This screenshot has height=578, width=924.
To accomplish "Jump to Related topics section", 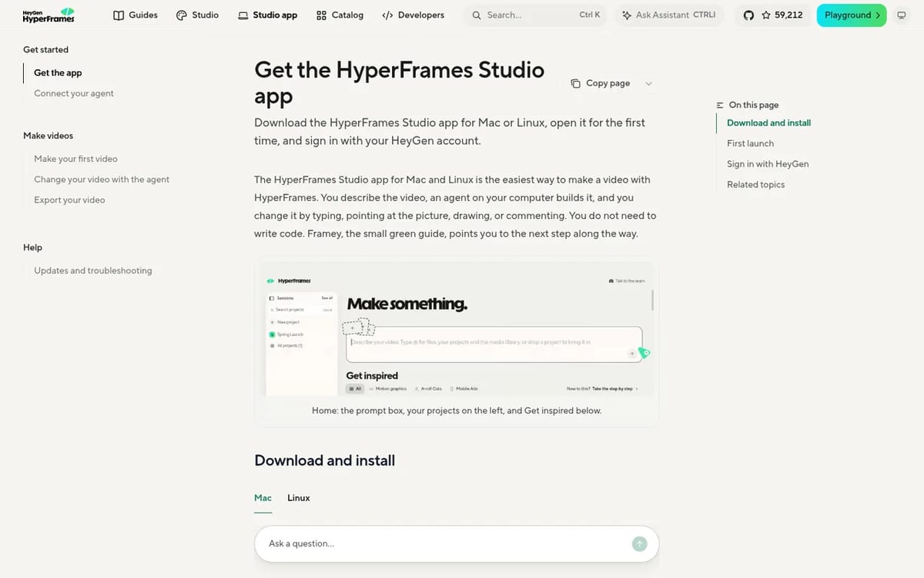I will [755, 185].
